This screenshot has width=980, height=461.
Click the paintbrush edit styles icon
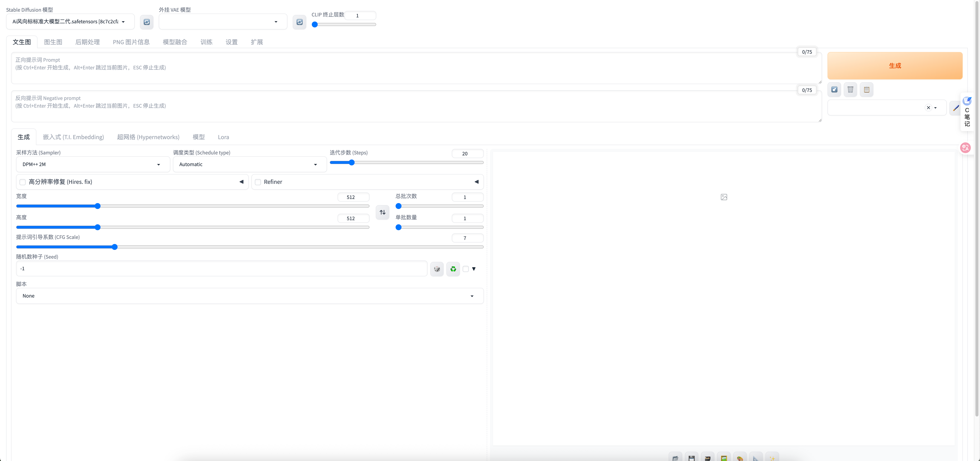point(955,108)
